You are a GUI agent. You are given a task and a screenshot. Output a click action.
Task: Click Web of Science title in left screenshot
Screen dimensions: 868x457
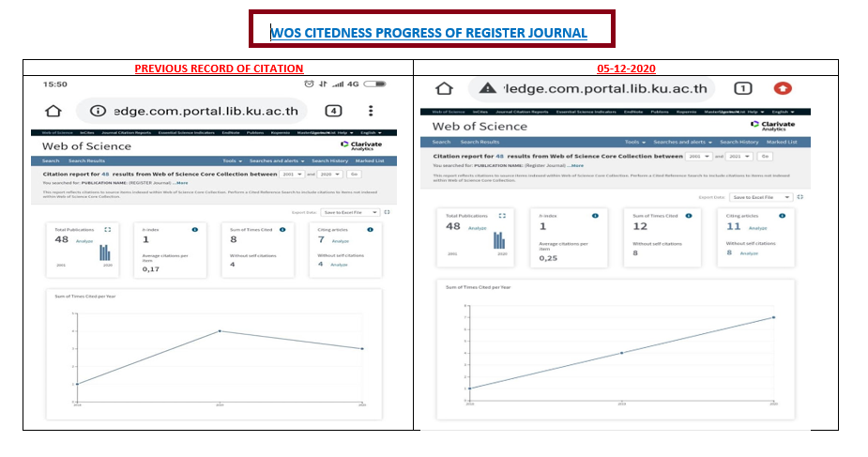(x=87, y=146)
